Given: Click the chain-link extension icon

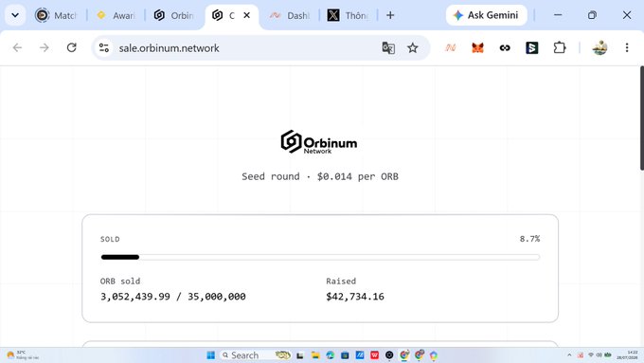Looking at the screenshot, I should pyautogui.click(x=505, y=48).
